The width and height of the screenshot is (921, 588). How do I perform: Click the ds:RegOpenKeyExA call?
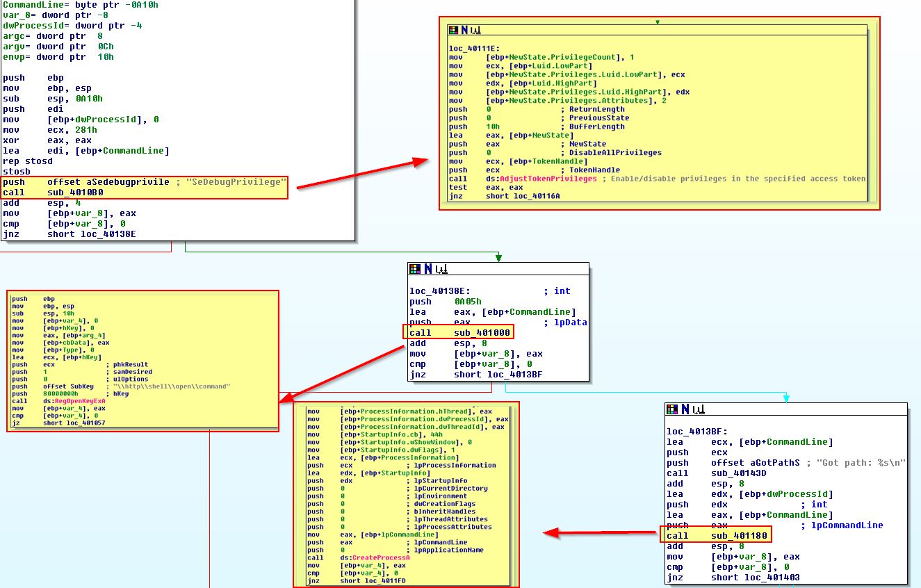click(x=74, y=400)
